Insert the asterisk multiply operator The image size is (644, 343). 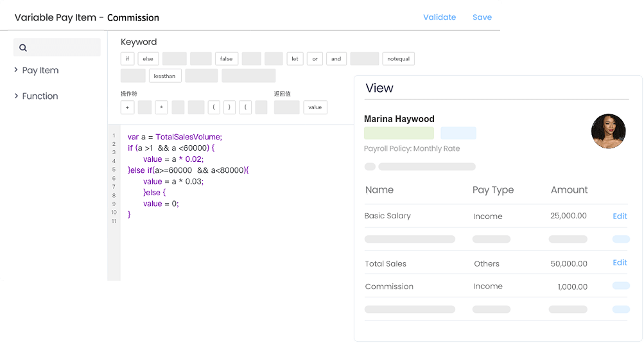[x=161, y=107]
